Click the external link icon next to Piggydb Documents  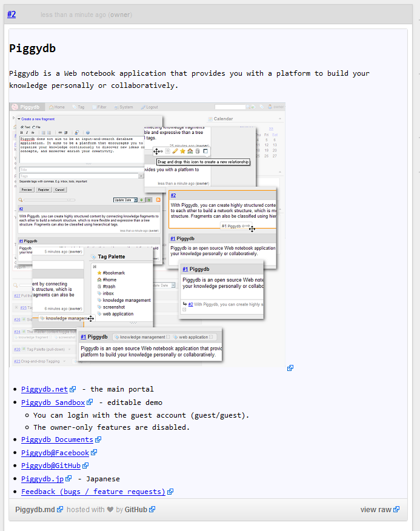pos(99,440)
